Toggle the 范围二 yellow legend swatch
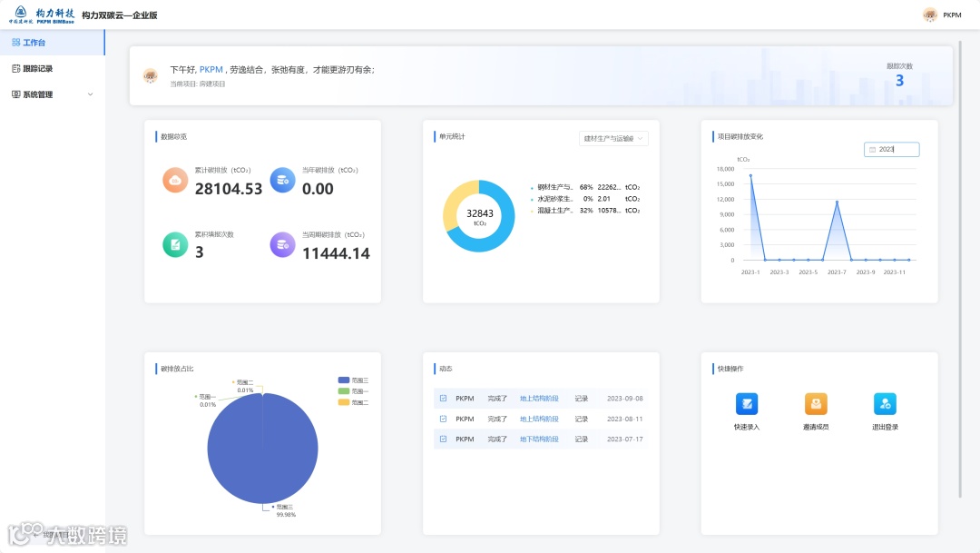Viewport: 980px width, 553px height. [344, 402]
